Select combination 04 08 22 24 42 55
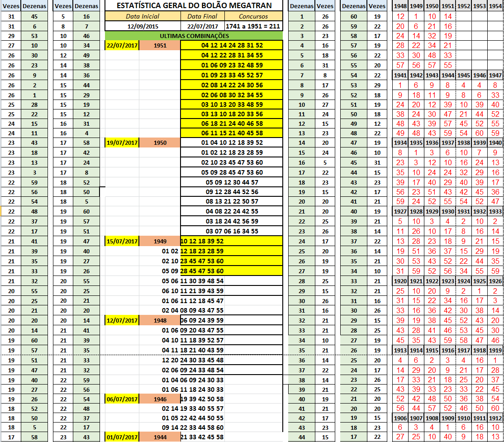This screenshot has height=442, width=504. [x=232, y=212]
